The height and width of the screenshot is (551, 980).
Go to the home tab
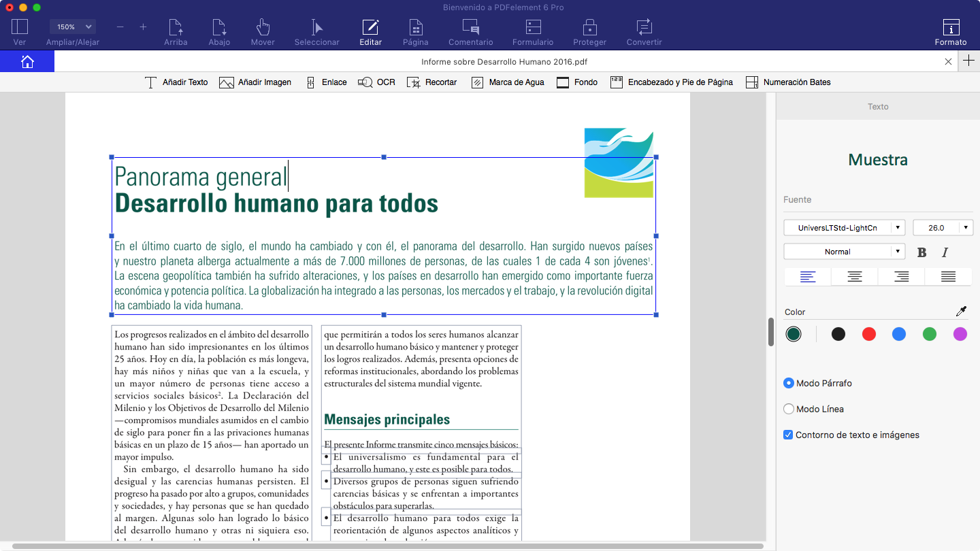pos(27,61)
